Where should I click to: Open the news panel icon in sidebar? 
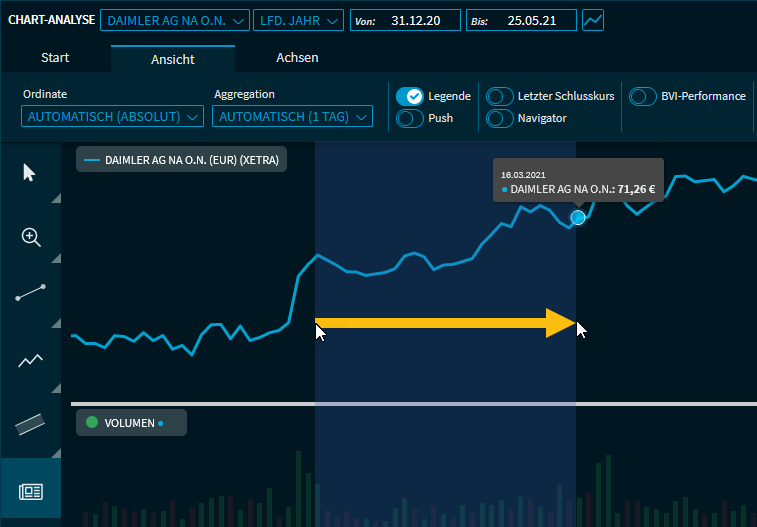[x=30, y=491]
